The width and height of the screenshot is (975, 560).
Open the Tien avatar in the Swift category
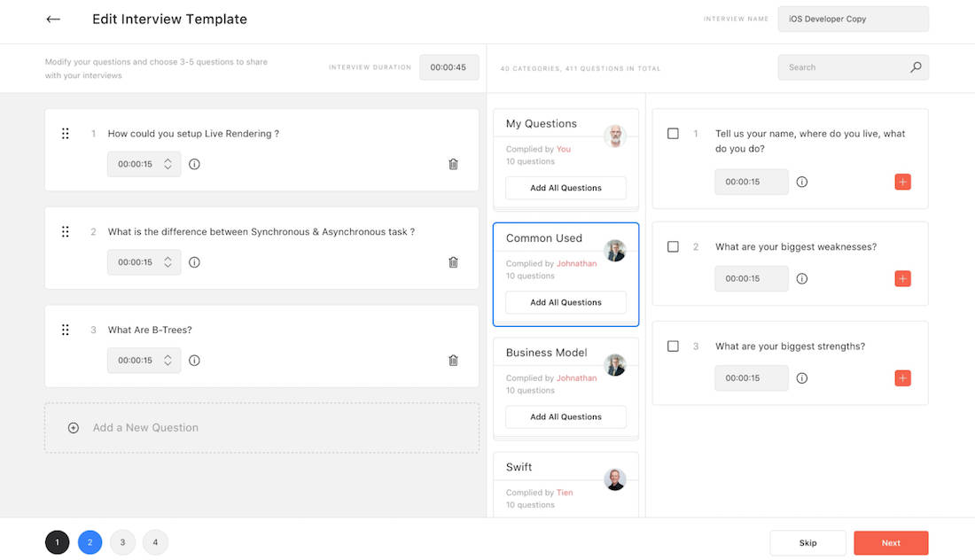tap(615, 479)
